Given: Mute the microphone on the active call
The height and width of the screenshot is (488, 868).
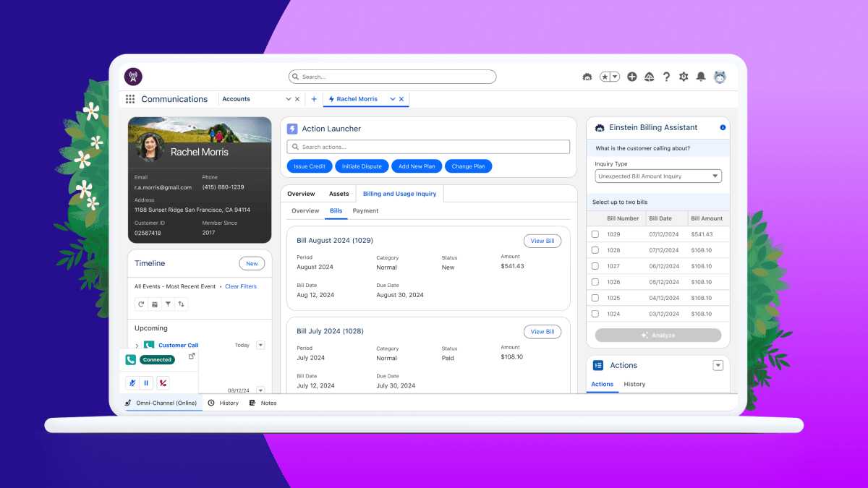Looking at the screenshot, I should click(132, 382).
